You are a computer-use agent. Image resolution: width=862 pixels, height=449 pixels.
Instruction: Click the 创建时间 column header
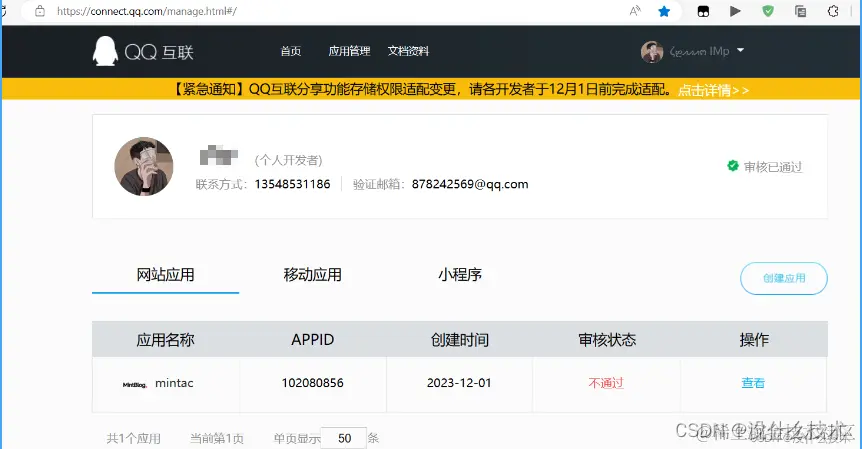(x=460, y=340)
